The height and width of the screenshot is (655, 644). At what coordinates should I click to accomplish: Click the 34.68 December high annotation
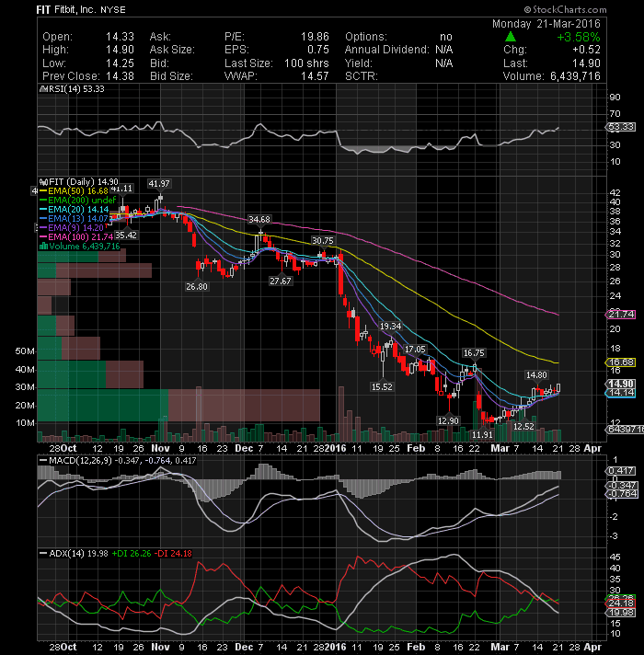[x=259, y=219]
